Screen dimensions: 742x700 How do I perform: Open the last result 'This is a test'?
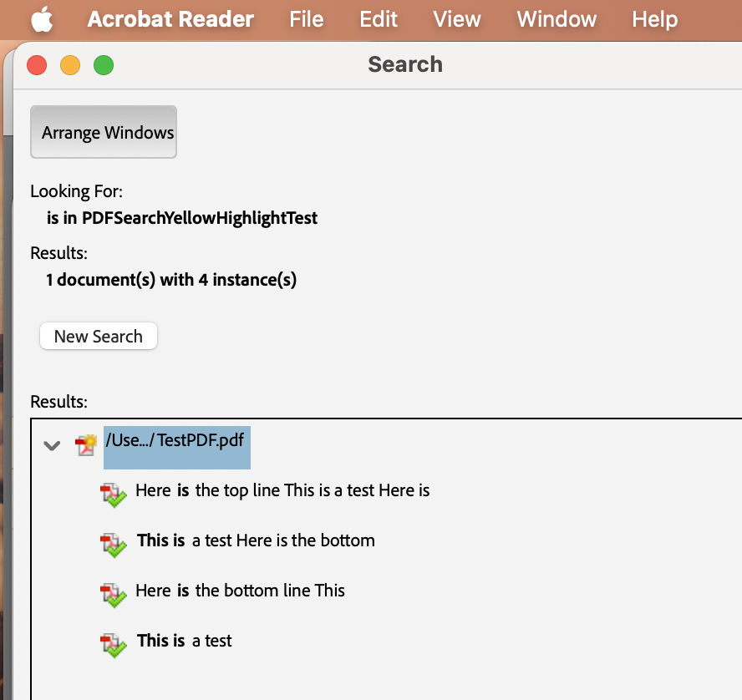click(184, 641)
